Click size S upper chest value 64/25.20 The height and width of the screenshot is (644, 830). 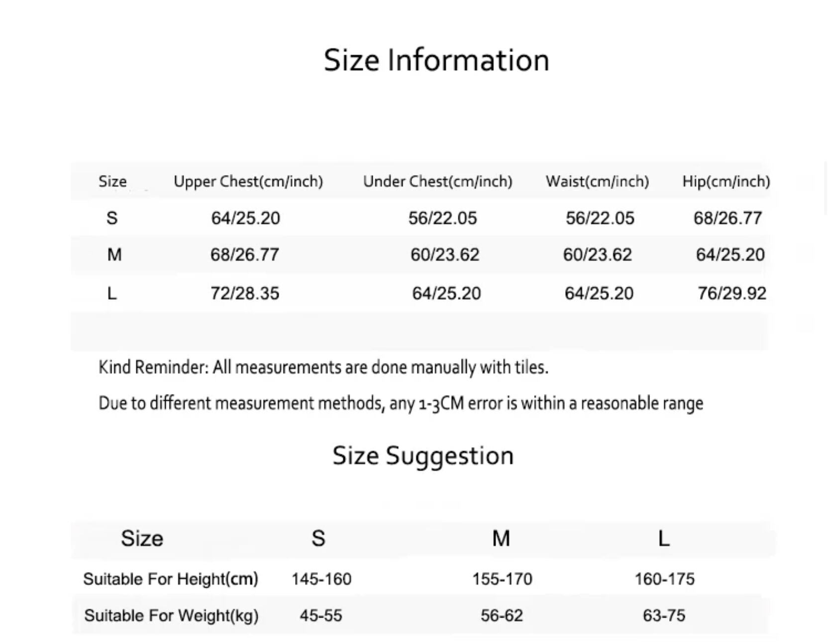245,218
